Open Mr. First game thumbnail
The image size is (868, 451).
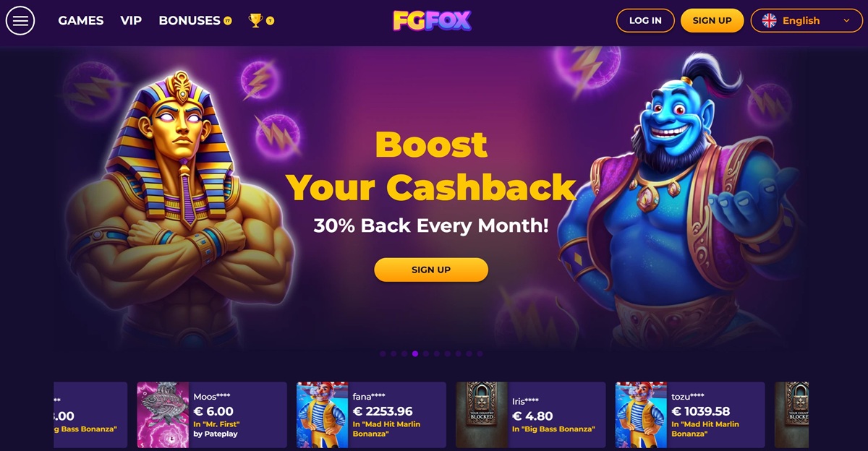pyautogui.click(x=163, y=415)
